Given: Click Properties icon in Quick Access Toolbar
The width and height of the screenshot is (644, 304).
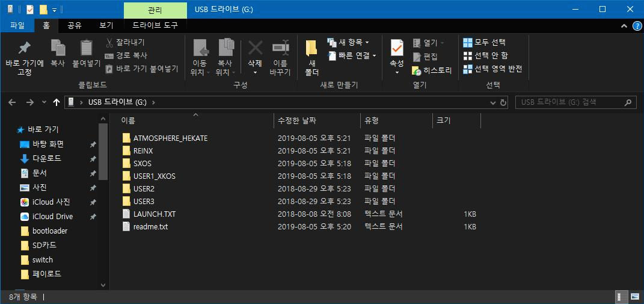Looking at the screenshot, I should coord(29,9).
